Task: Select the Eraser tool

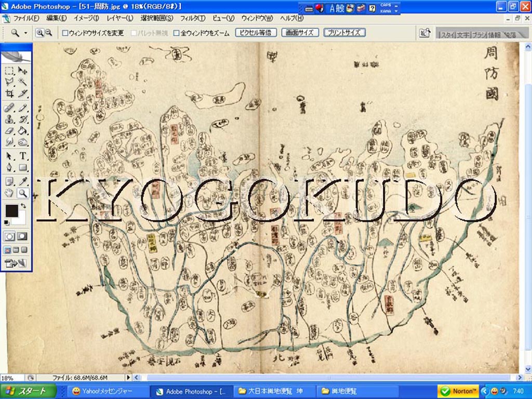Action: (9, 130)
